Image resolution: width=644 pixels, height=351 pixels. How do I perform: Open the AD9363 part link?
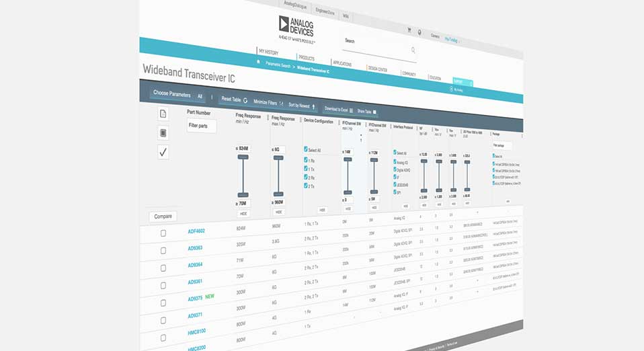coord(195,248)
